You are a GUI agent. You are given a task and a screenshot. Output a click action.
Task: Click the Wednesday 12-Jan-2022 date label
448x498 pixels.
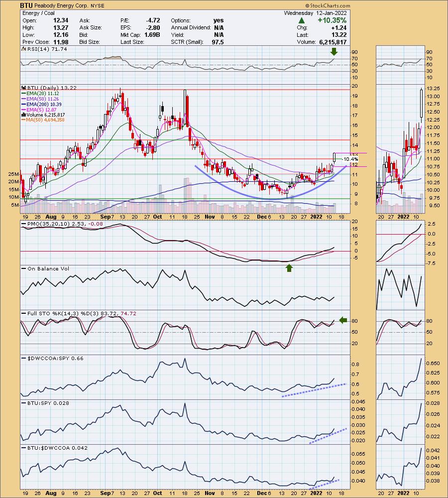click(315, 13)
